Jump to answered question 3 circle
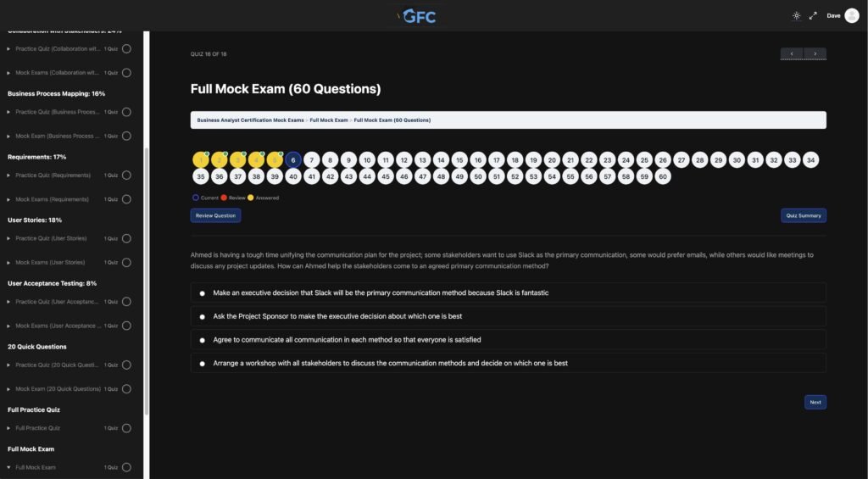The width and height of the screenshot is (868, 479). (x=237, y=160)
